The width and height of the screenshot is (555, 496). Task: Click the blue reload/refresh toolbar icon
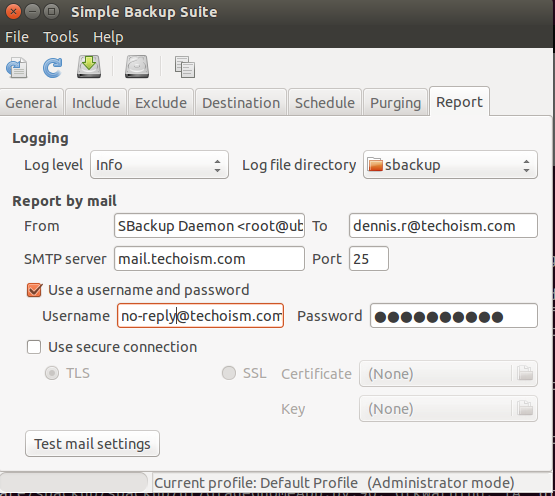coord(52,67)
